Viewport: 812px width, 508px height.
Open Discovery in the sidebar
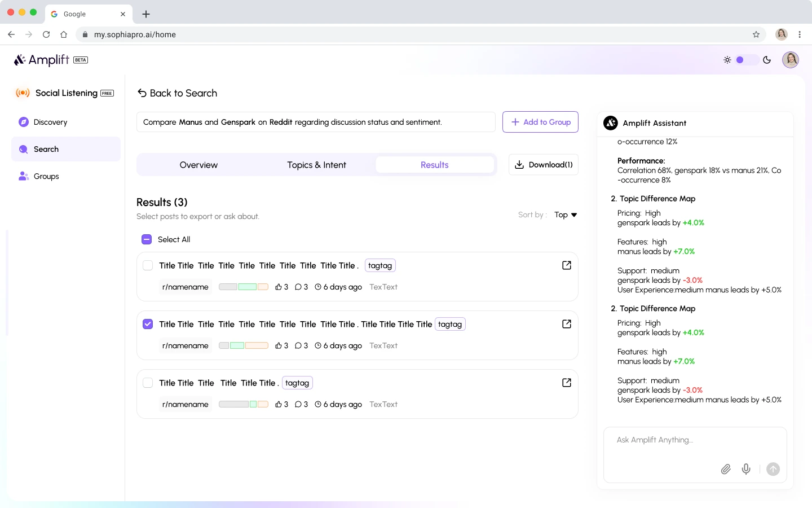[x=66, y=122]
